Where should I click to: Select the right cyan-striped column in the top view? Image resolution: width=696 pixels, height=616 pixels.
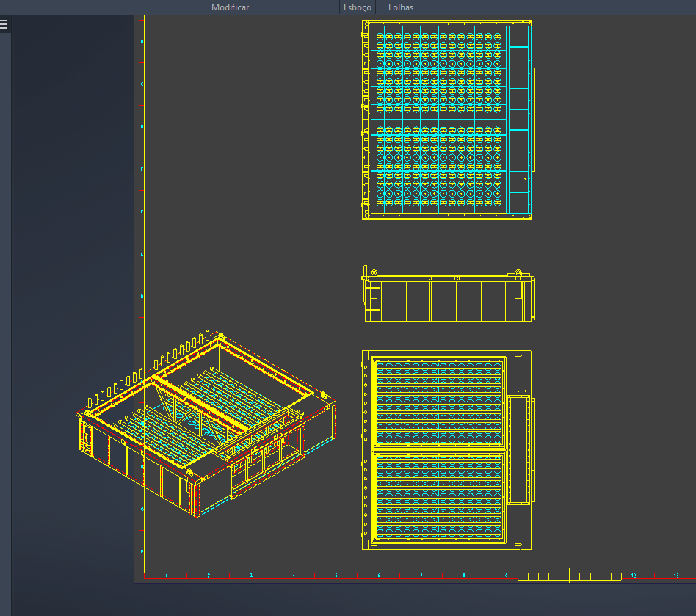518,120
